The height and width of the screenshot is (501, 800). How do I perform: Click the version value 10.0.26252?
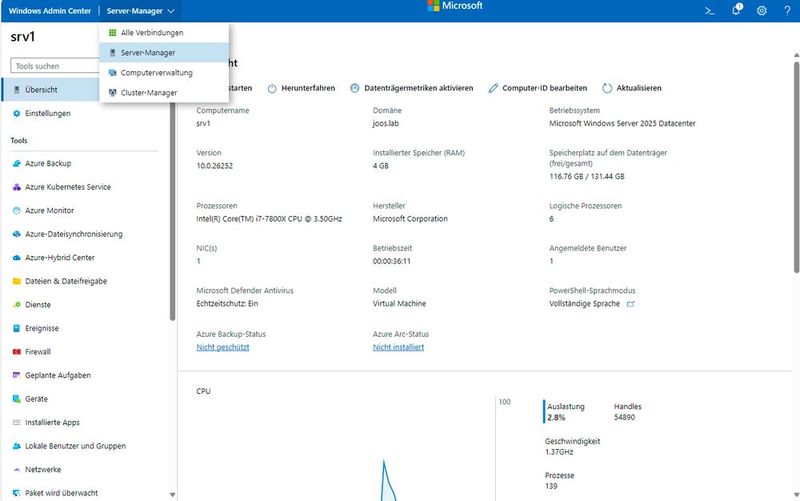tap(214, 166)
